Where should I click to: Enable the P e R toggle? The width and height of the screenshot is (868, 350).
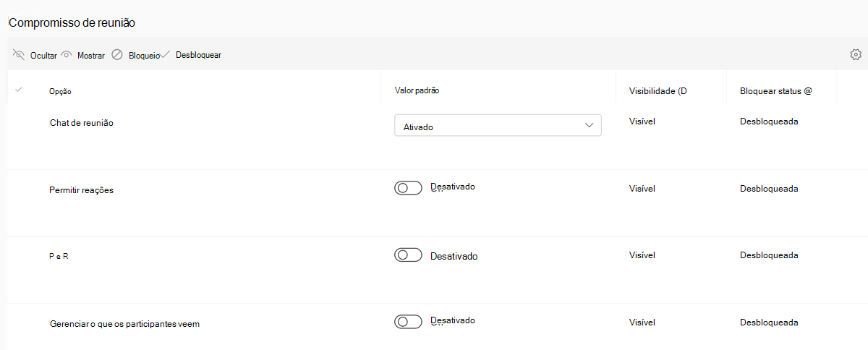[x=408, y=255]
